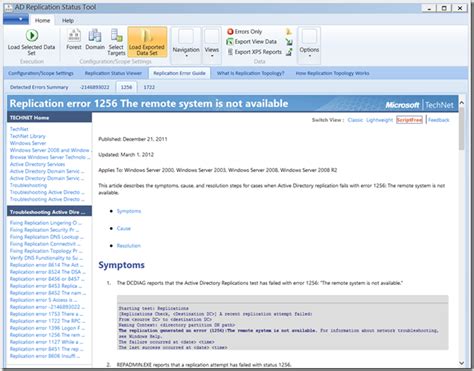Click the article scrollbar down arrow
Screen dimensions: 474x371
click(462, 363)
